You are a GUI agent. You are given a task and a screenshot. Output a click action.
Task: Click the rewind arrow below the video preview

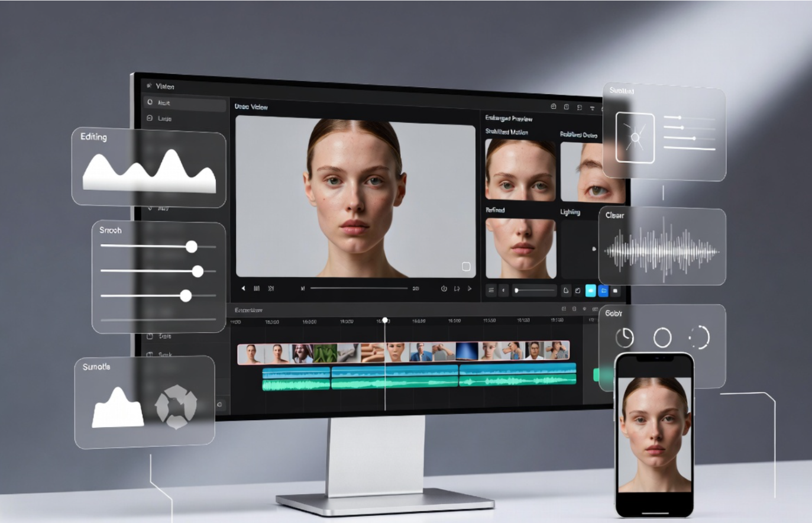coord(243,288)
